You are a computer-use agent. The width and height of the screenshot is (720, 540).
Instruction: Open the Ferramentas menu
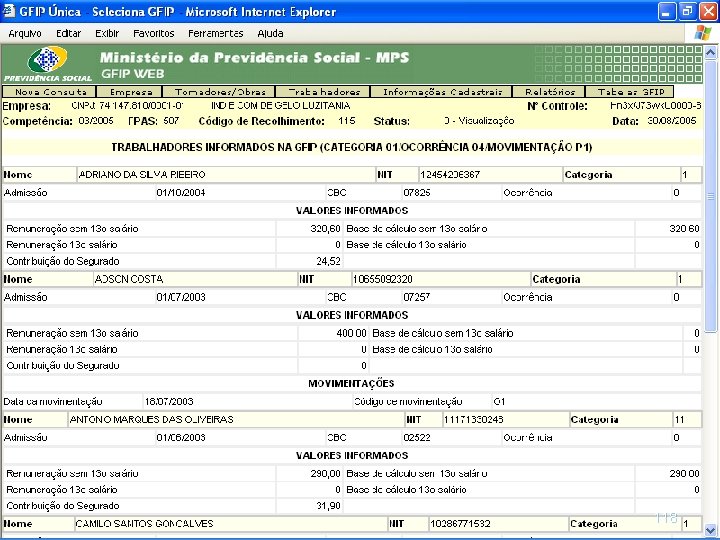point(216,34)
